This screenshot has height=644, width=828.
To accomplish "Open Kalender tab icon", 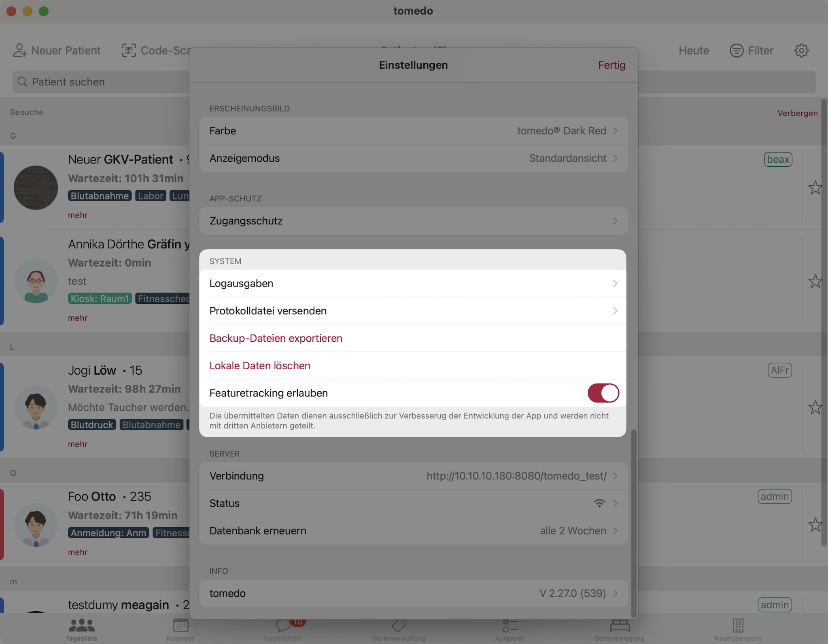I will point(180,625).
